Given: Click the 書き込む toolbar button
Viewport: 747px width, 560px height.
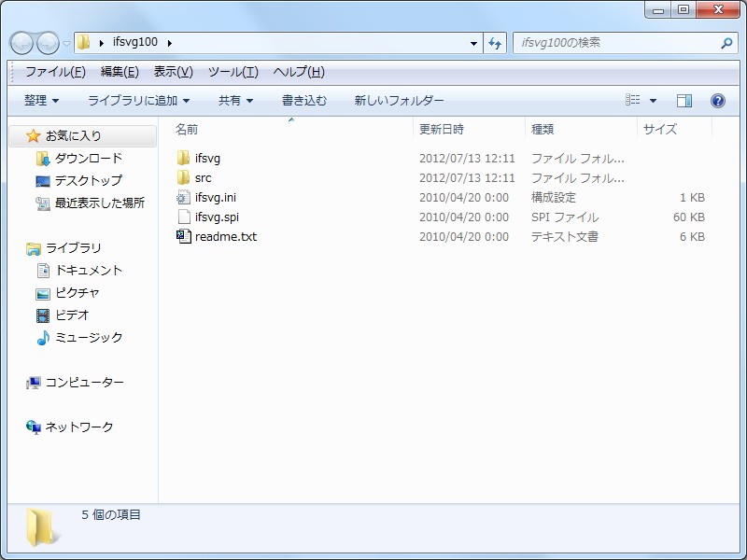Looking at the screenshot, I should pyautogui.click(x=303, y=100).
